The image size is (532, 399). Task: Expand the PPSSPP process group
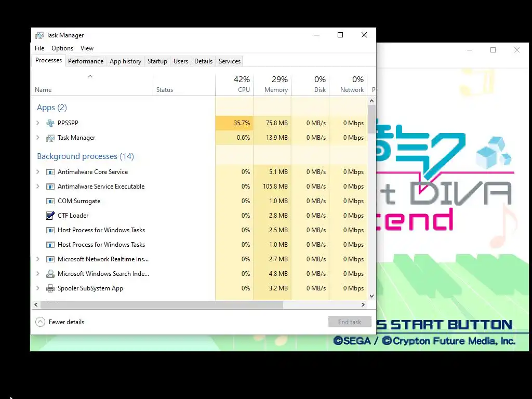click(x=37, y=123)
